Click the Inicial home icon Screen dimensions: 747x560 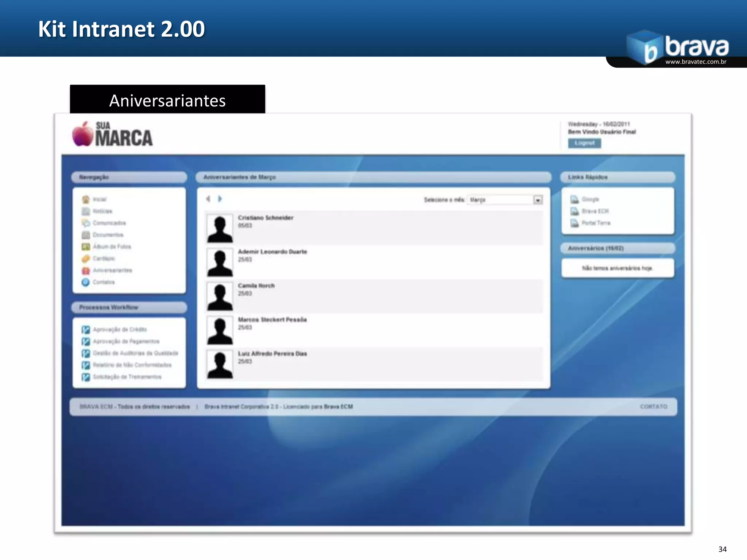pyautogui.click(x=86, y=199)
